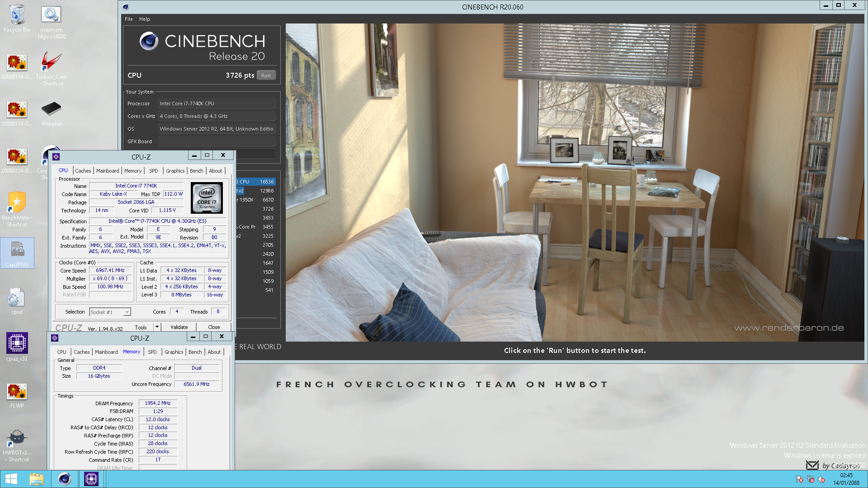Select the Cap2PNG desktop icon
Viewport: 868px width, 488px height.
[17, 253]
